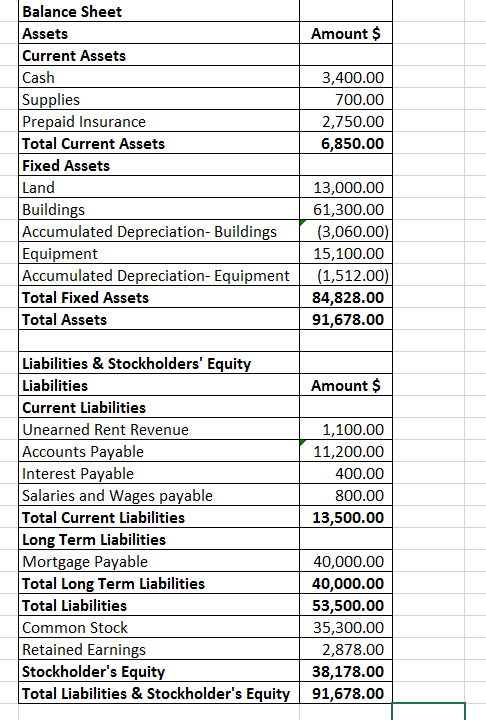Click the Cash label cell
The image size is (486, 720).
[159, 77]
